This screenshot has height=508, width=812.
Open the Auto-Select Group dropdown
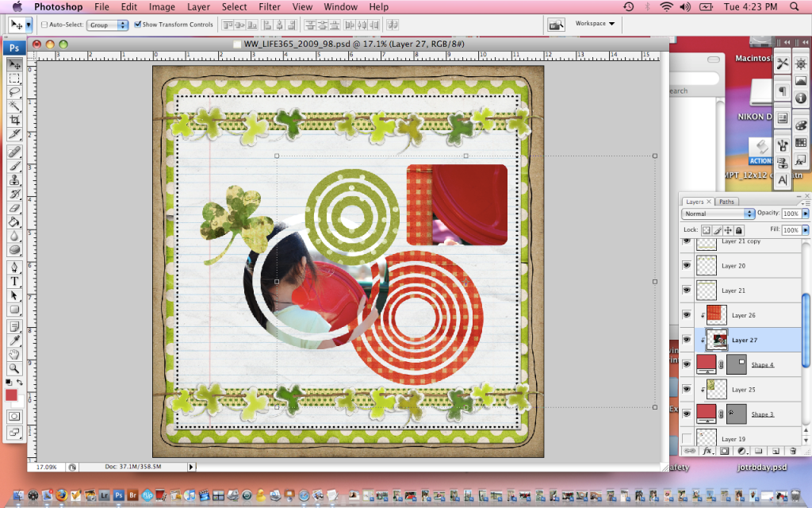click(x=107, y=25)
